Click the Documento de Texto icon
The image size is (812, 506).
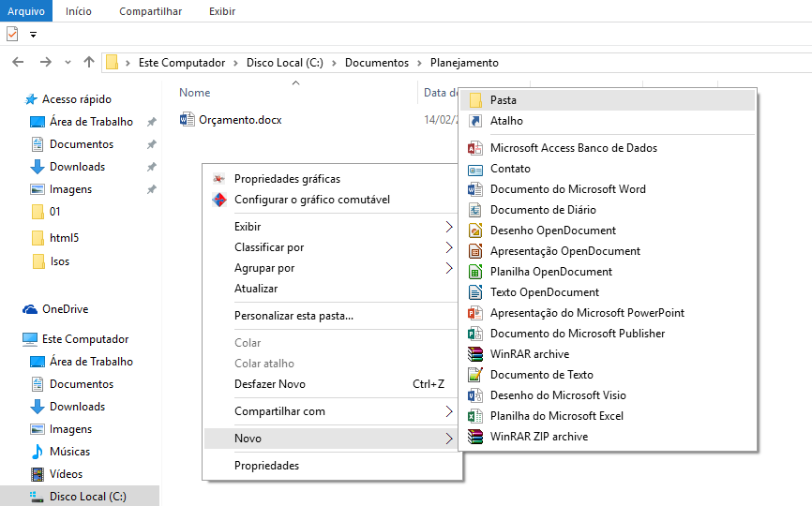coord(474,375)
